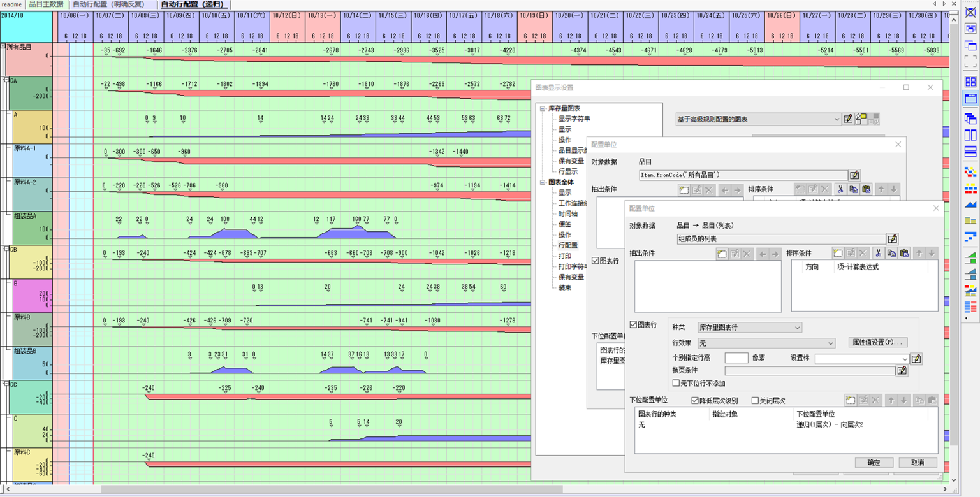Switch to 品目主数据 tab
Image resolution: width=980 pixels, height=497 pixels.
tap(46, 4)
